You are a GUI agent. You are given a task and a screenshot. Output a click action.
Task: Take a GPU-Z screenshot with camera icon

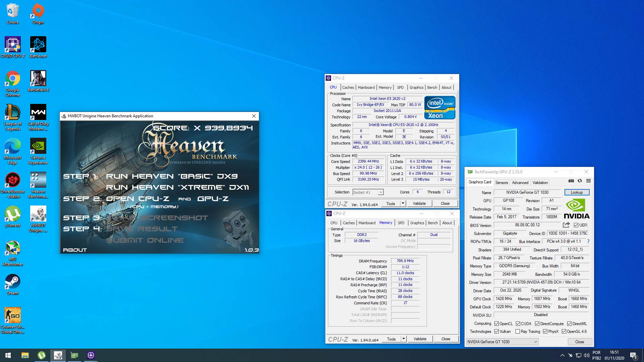tap(571, 181)
